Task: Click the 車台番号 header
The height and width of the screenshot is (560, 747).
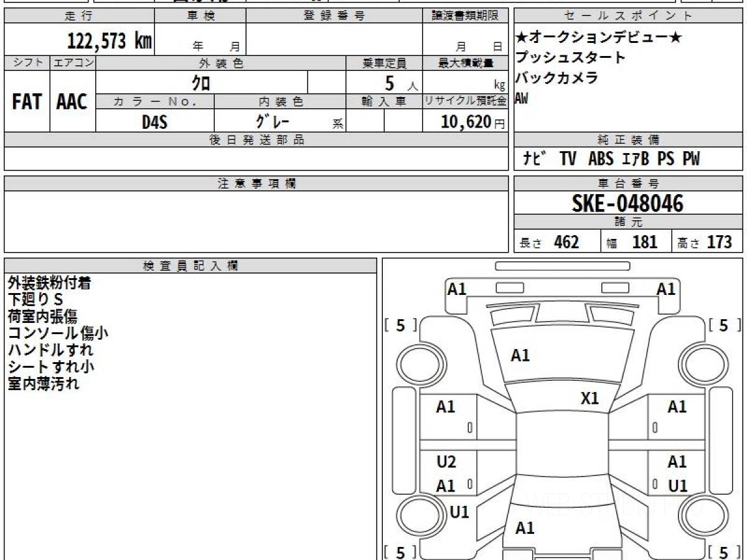Action: coord(629,184)
